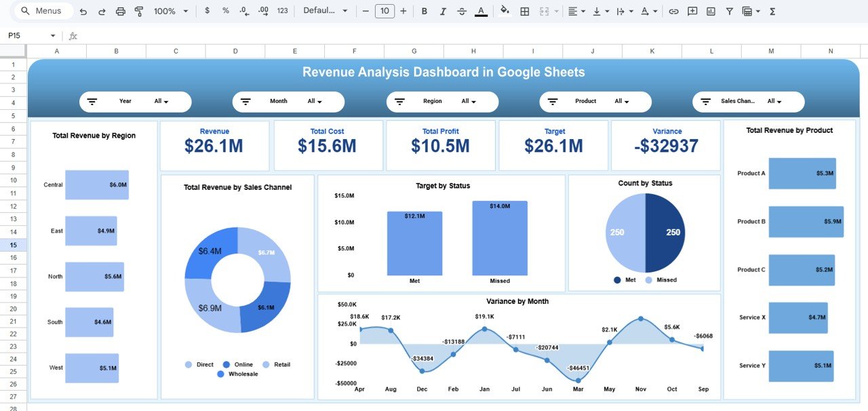Click the borders icon in the toolbar
868x411 pixels.
click(x=524, y=11)
